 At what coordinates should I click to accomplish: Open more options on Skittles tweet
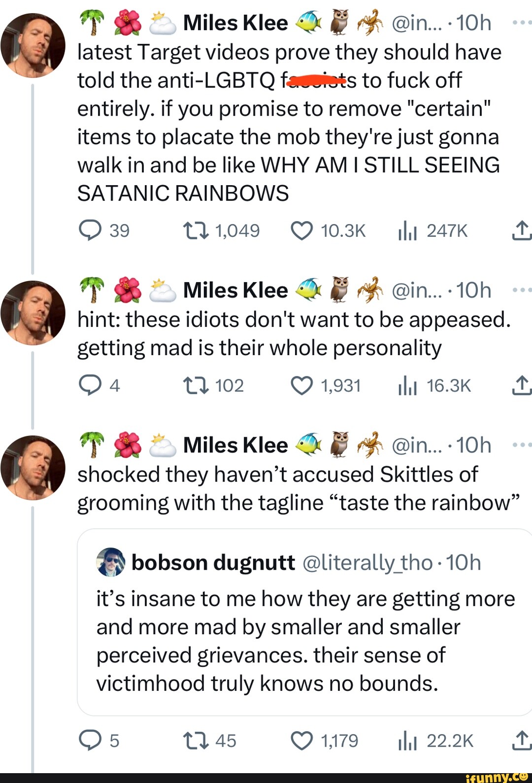521,445
